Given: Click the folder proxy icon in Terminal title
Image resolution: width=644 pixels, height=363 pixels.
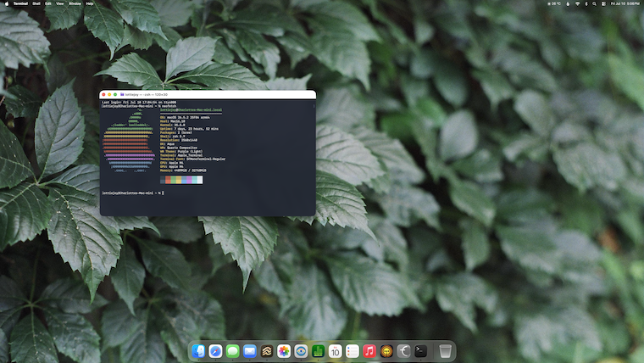Looking at the screenshot, I should [x=122, y=94].
